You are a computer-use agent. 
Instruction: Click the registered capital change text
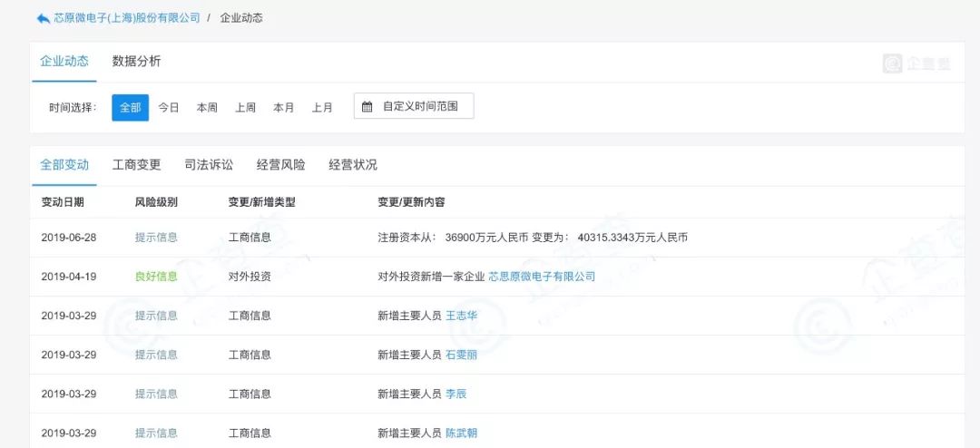533,238
